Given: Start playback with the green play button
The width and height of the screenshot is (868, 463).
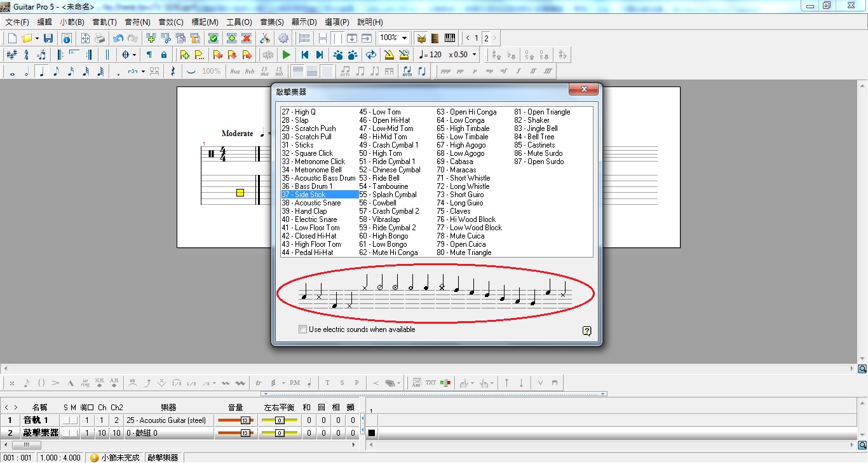Looking at the screenshot, I should pos(287,55).
